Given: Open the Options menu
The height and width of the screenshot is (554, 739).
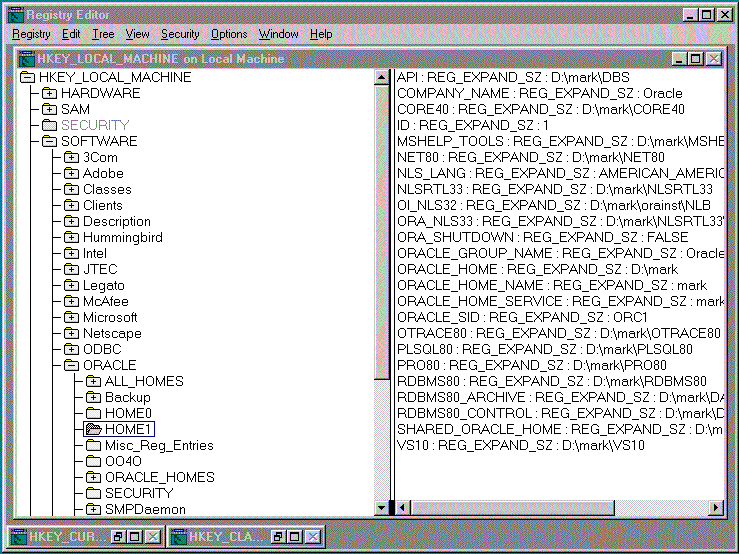Looking at the screenshot, I should tap(229, 34).
